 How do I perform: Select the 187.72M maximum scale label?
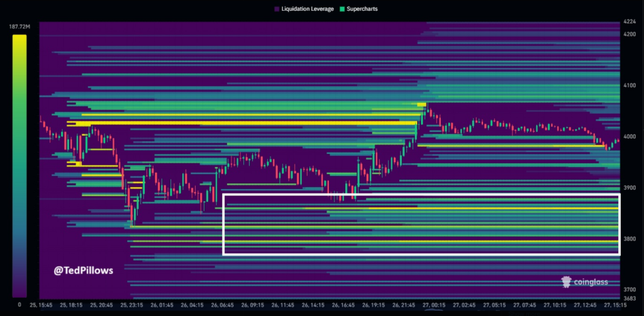pos(19,27)
